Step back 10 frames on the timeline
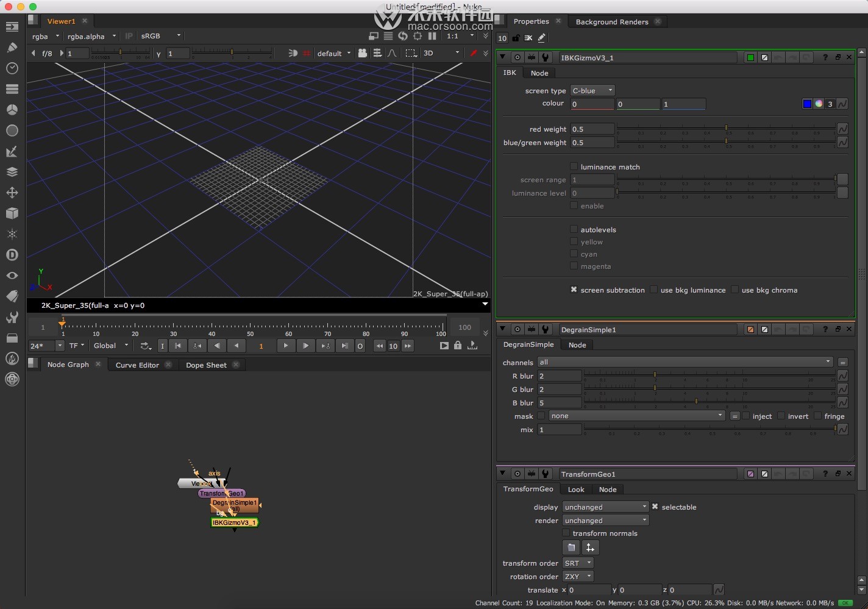Viewport: 868px width, 609px height. pyautogui.click(x=379, y=346)
